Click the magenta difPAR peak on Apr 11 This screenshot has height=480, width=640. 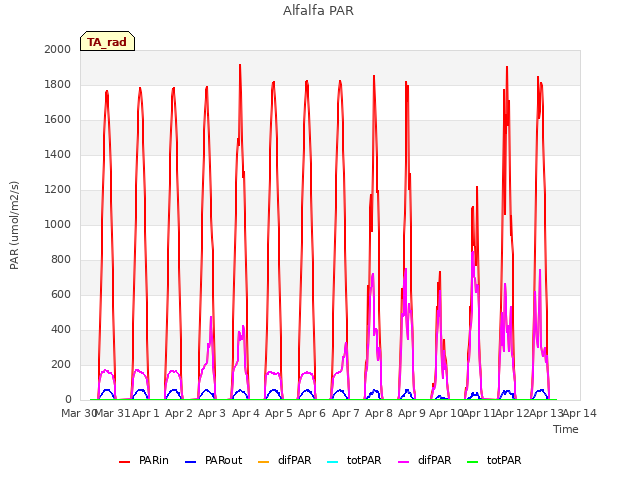click(x=473, y=253)
